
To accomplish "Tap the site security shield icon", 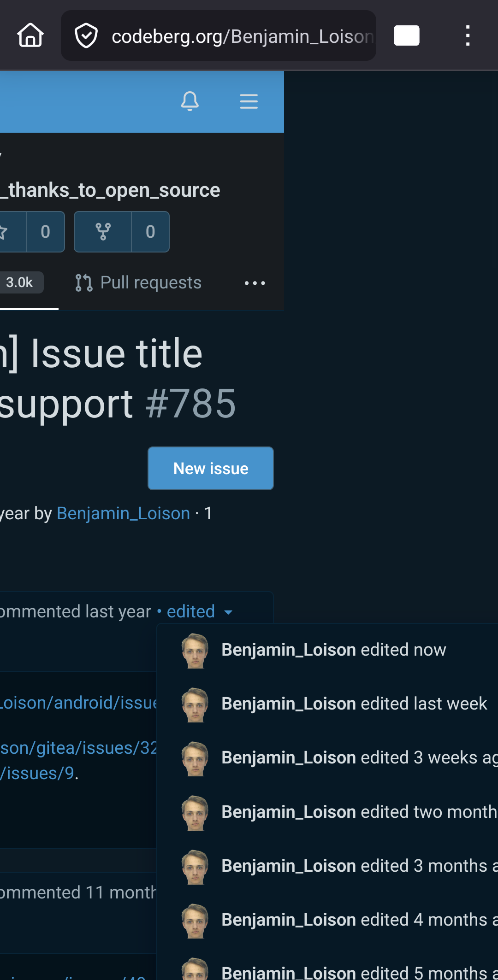I will coord(86,36).
